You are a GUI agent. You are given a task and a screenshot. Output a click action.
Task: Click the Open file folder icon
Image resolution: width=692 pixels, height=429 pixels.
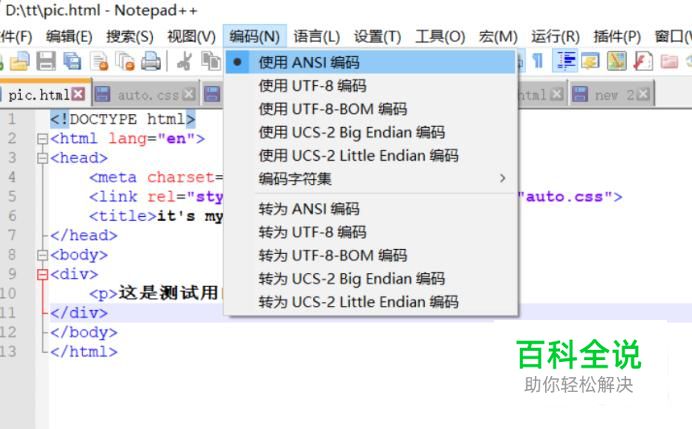click(x=19, y=61)
